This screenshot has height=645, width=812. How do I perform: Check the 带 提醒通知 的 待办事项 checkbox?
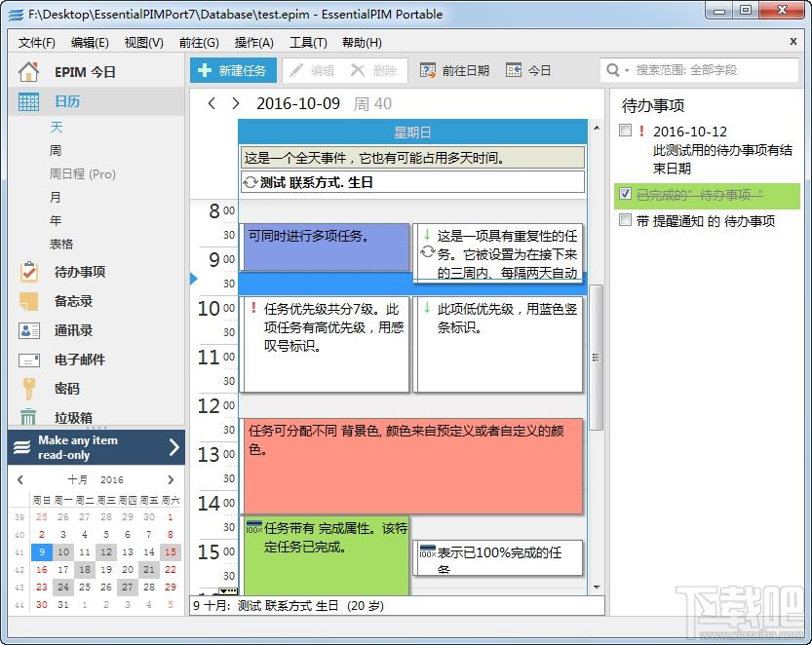626,220
